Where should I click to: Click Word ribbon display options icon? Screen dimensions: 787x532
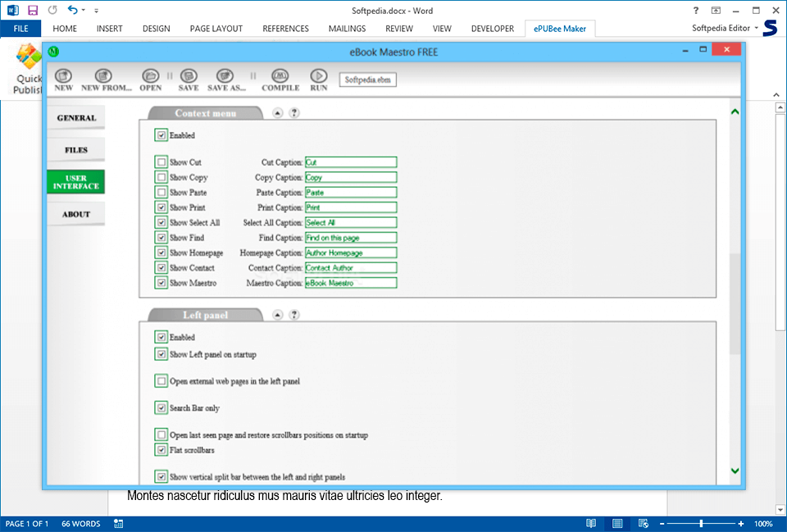tap(716, 10)
